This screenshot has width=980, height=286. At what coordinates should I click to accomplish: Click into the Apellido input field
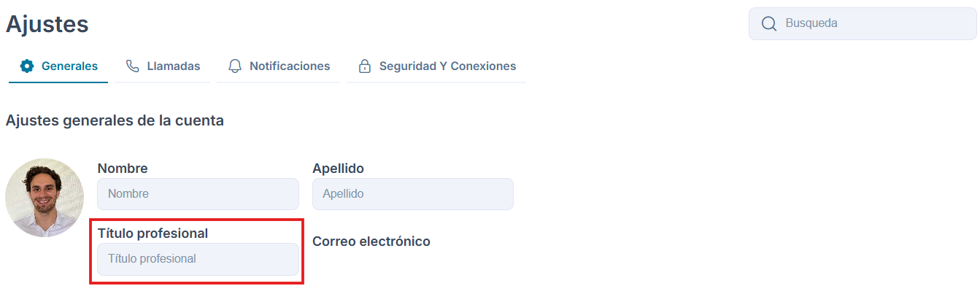click(x=413, y=194)
